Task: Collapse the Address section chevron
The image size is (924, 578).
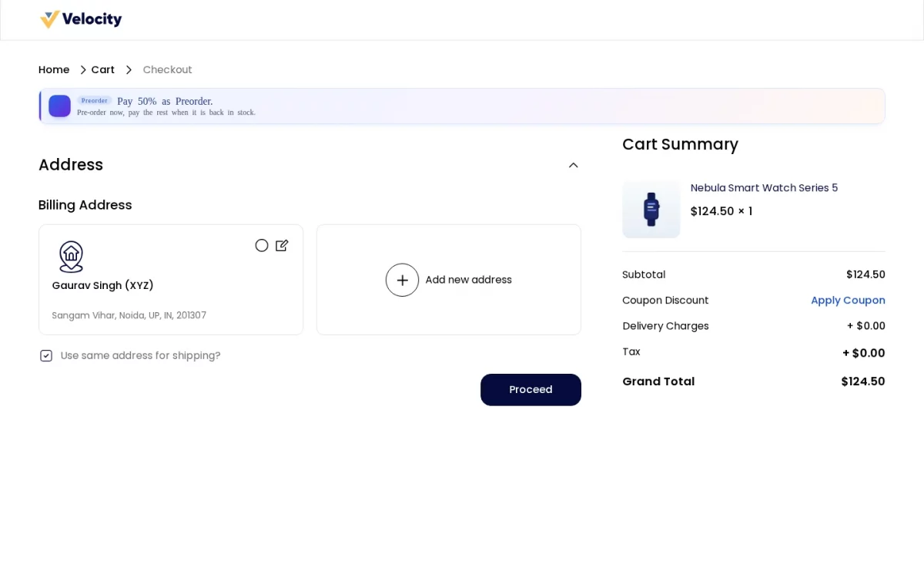Action: point(573,165)
